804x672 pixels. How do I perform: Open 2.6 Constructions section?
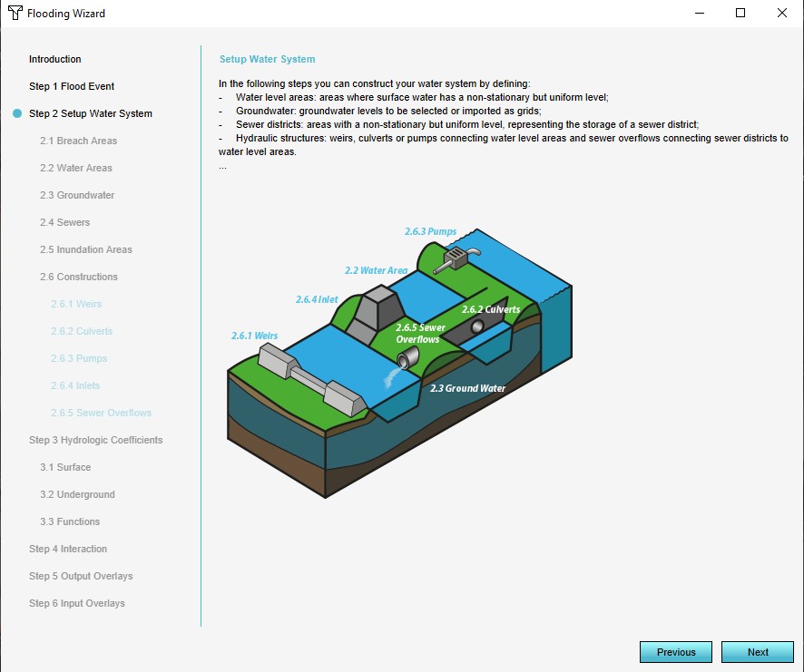click(x=79, y=278)
